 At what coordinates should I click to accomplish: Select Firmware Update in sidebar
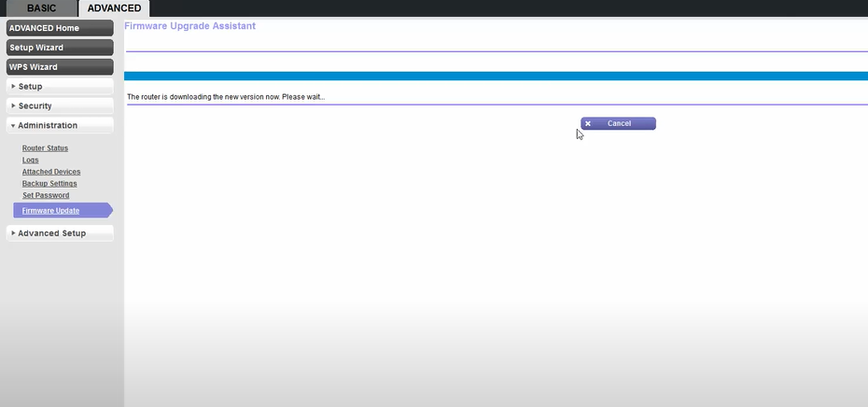click(51, 211)
